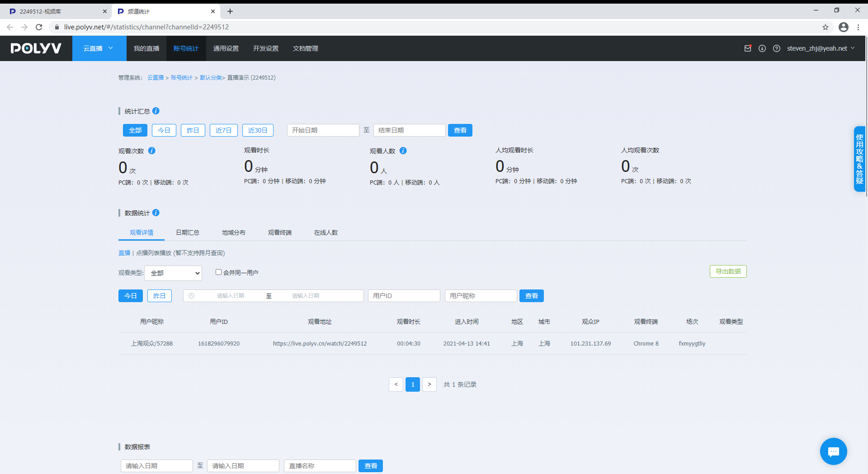The width and height of the screenshot is (868, 474).
Task: Click the 导出数据 export button
Action: [x=728, y=271]
